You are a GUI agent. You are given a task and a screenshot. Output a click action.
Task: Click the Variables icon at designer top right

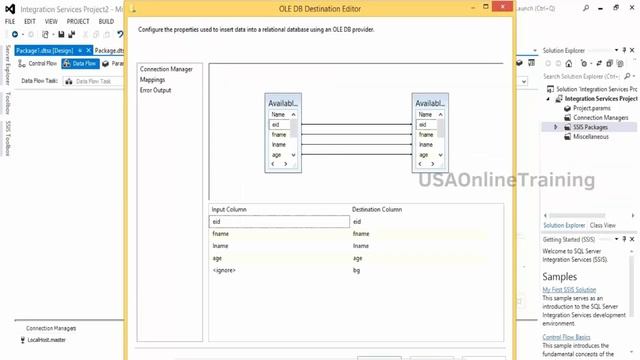coord(531,63)
